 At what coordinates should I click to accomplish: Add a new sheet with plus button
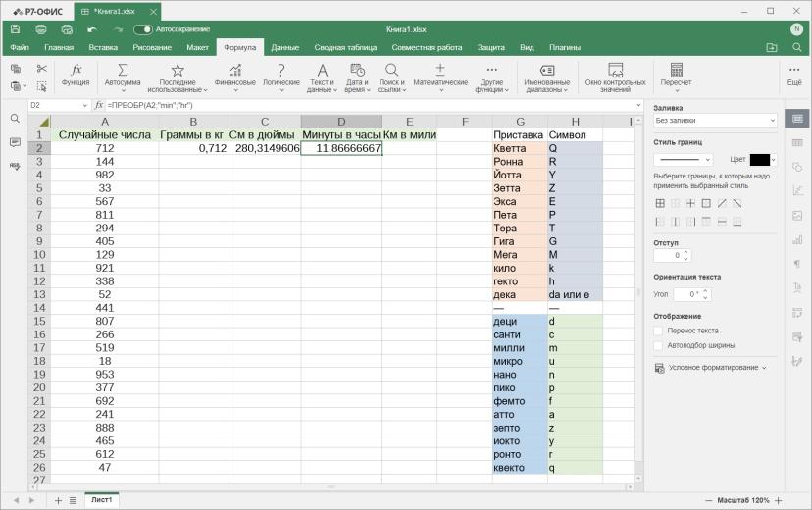pos(58,500)
